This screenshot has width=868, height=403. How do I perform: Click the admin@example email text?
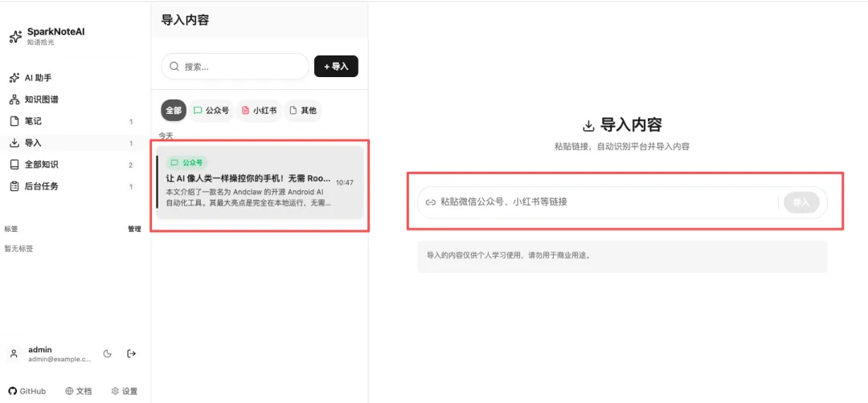(59, 360)
